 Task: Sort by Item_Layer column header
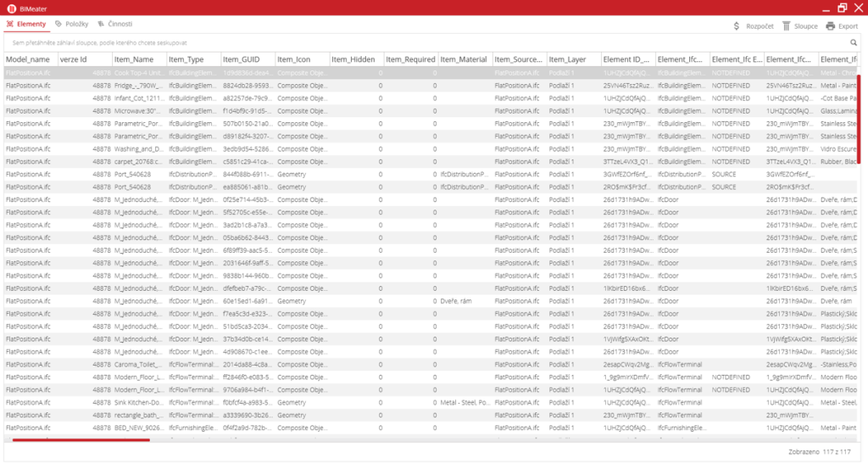pos(568,59)
